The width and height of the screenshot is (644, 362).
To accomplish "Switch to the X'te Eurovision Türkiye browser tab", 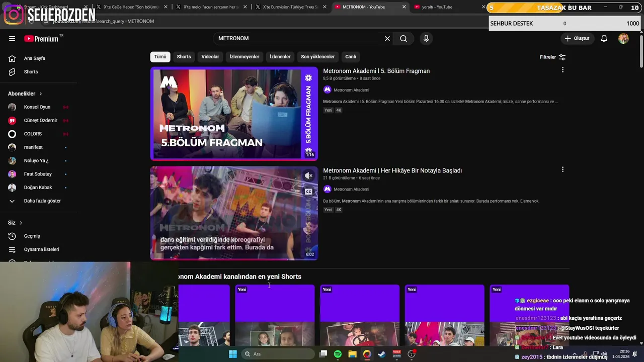I will pos(291,7).
